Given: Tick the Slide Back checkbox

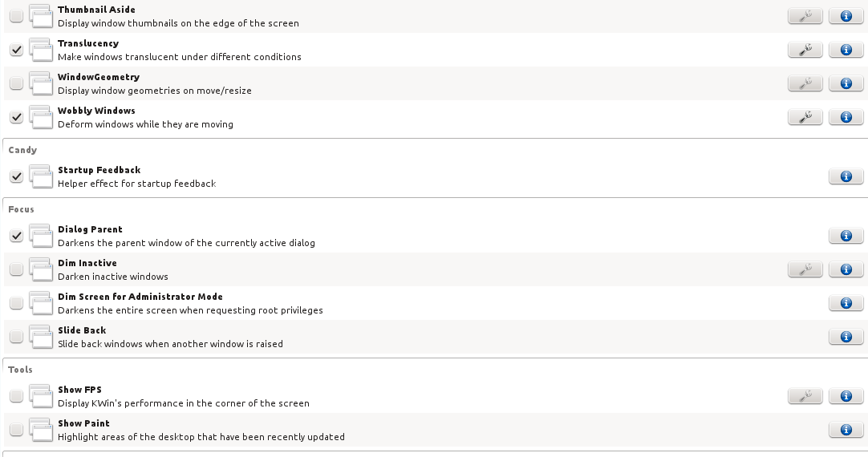Looking at the screenshot, I should [x=16, y=337].
